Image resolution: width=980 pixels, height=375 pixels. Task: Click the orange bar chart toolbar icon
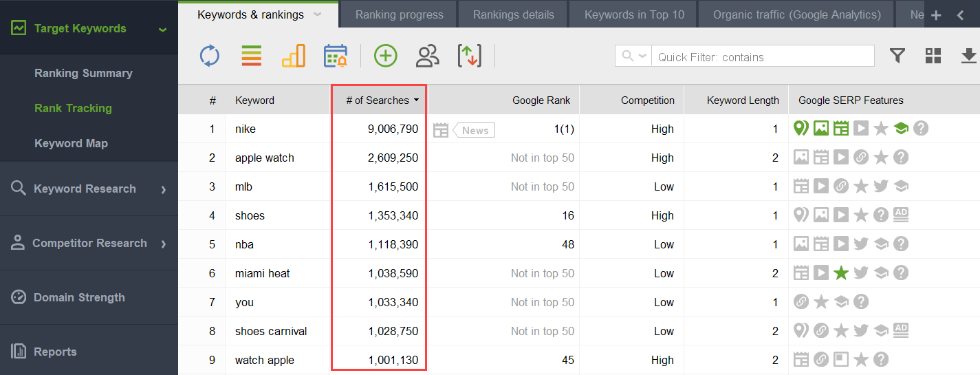(x=294, y=56)
